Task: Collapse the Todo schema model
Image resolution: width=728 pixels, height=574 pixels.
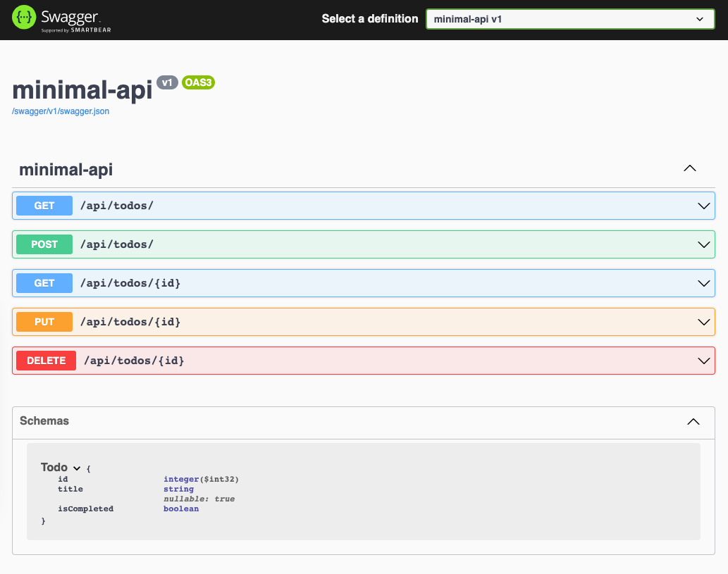Action: point(76,467)
